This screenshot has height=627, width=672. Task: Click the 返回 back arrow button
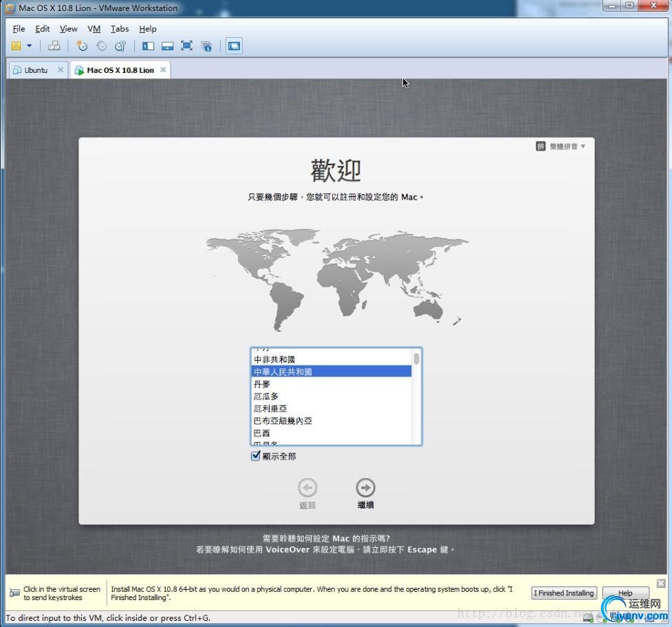coord(307,488)
